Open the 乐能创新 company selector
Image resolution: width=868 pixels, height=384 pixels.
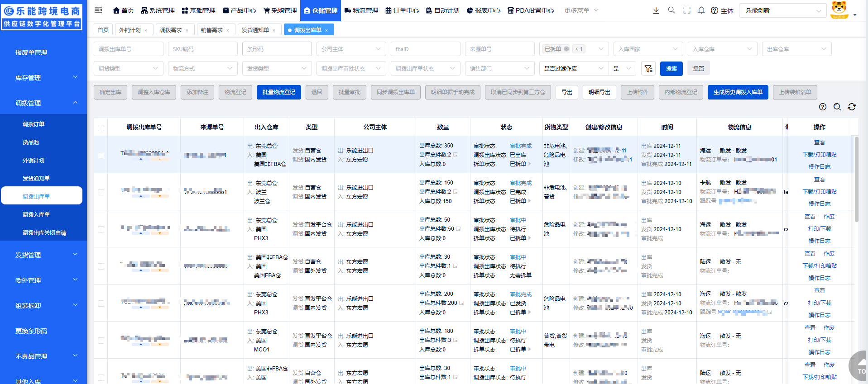pyautogui.click(x=783, y=10)
